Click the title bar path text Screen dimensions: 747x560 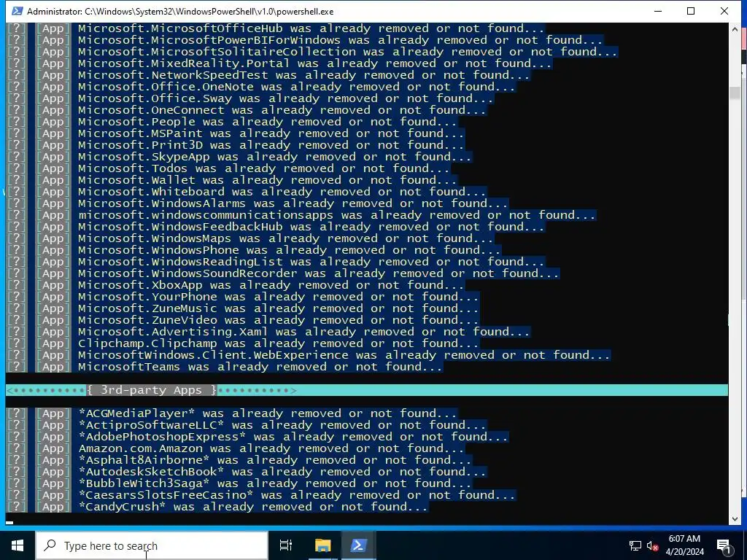click(180, 11)
